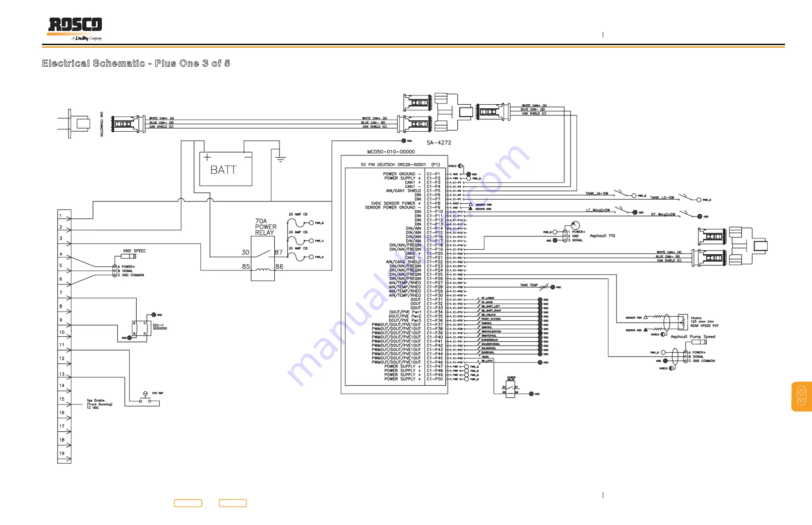Screen dimensions: 812x525
Task: Select the 'REAR SPEED POT' label
Action: (705, 326)
